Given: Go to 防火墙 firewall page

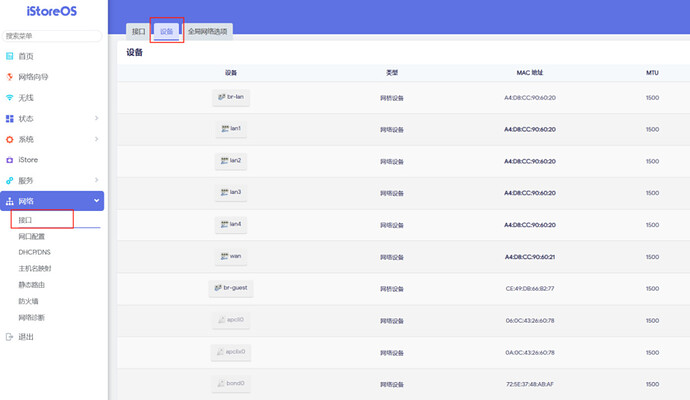Looking at the screenshot, I should (x=28, y=300).
